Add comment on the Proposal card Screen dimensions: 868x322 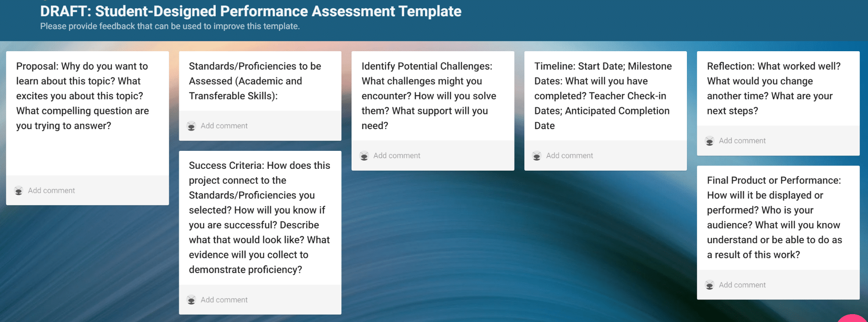coord(51,191)
